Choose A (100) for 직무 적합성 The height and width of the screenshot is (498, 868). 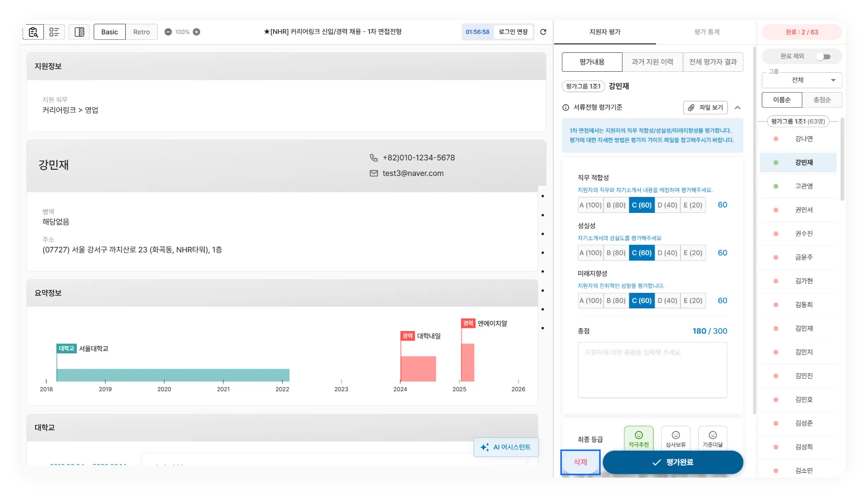coord(590,205)
